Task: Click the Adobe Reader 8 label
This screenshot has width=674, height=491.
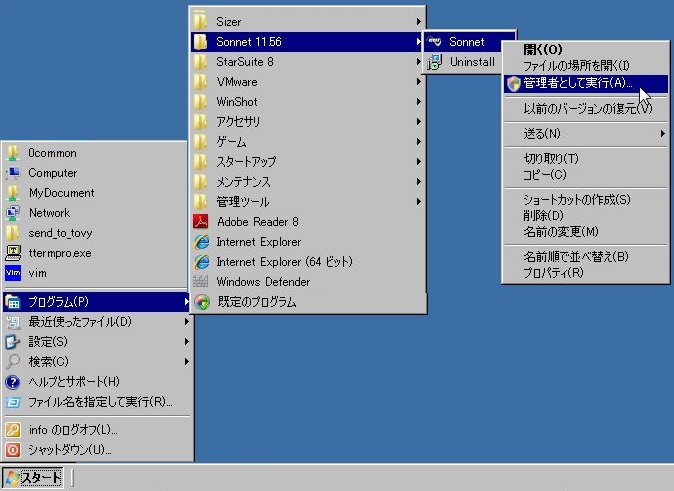Action: pos(257,222)
